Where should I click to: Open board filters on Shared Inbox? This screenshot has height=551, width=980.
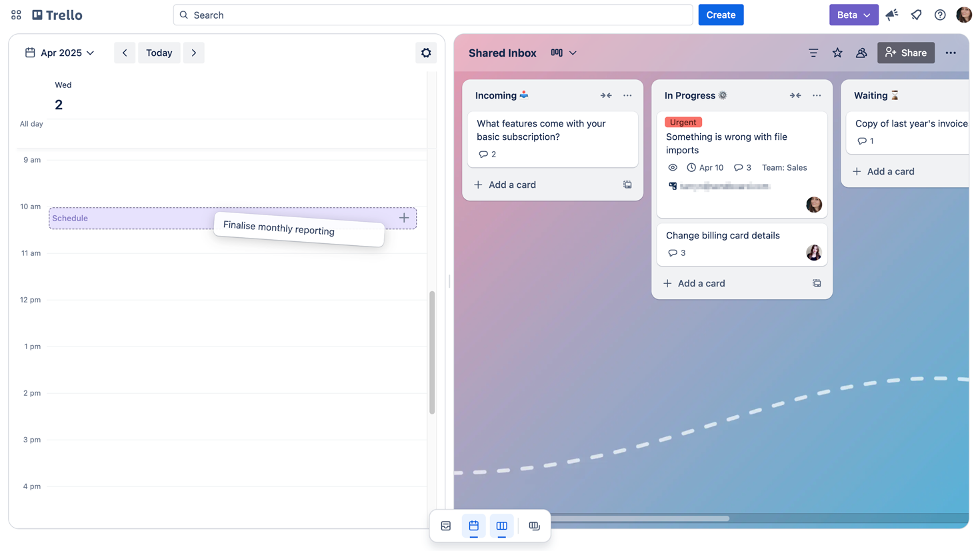813,53
